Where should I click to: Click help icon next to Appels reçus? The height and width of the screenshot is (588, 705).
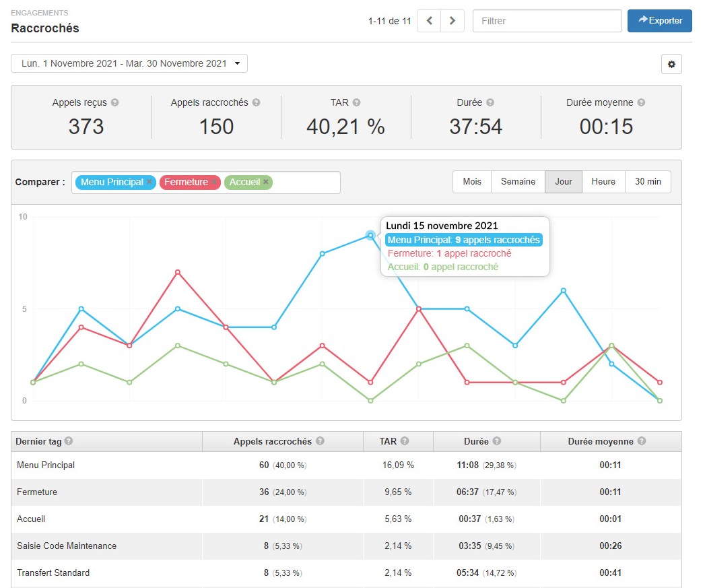point(115,103)
